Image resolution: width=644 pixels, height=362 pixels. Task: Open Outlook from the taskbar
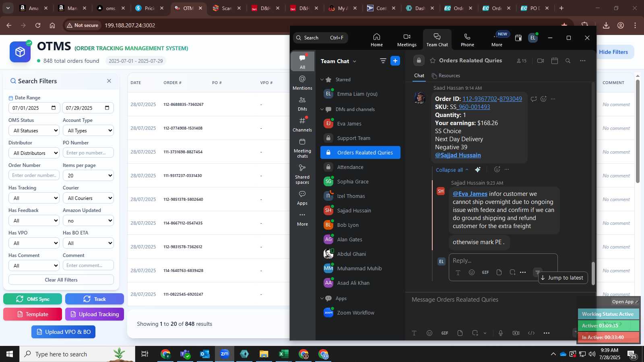(205, 354)
